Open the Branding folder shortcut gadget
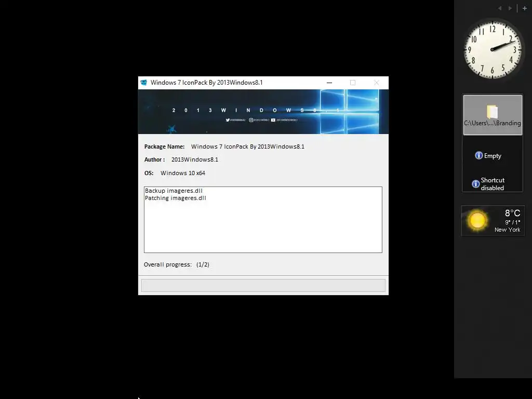 (493, 115)
